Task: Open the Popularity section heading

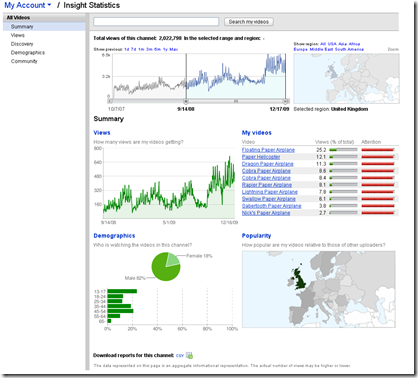Action: [256, 236]
